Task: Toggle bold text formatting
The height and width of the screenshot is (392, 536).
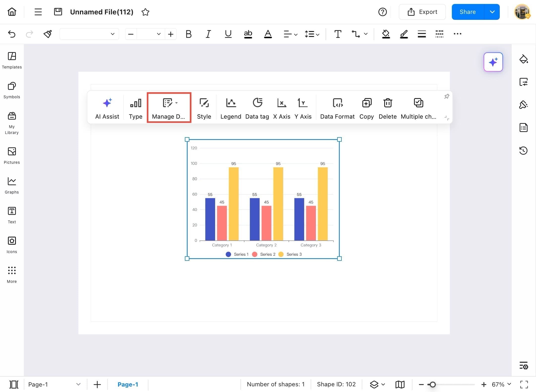Action: (x=188, y=34)
